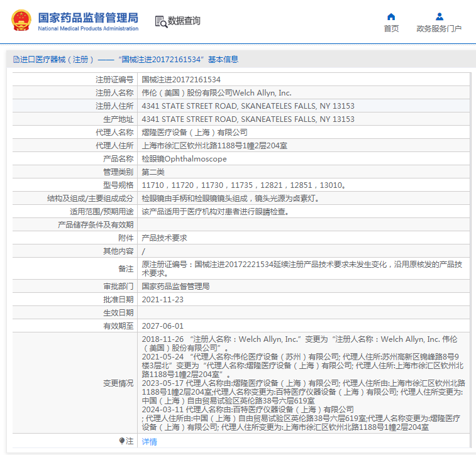Image resolution: width=476 pixels, height=455 pixels.
Task: Click the 变更情况 row label
Action: click(118, 383)
